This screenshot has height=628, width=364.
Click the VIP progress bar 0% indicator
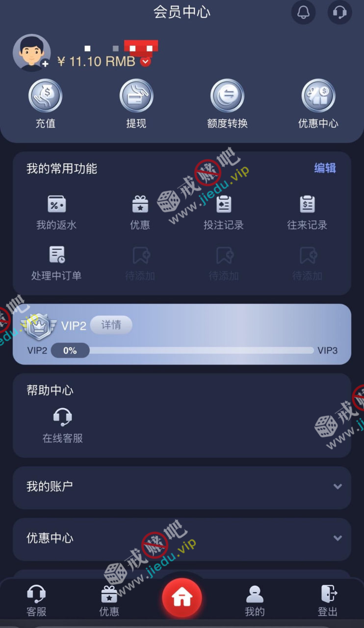pyautogui.click(x=70, y=351)
